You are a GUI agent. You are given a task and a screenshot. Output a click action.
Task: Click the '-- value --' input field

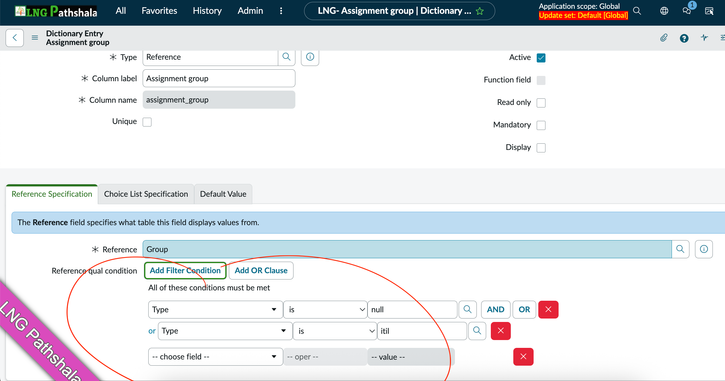pos(411,356)
